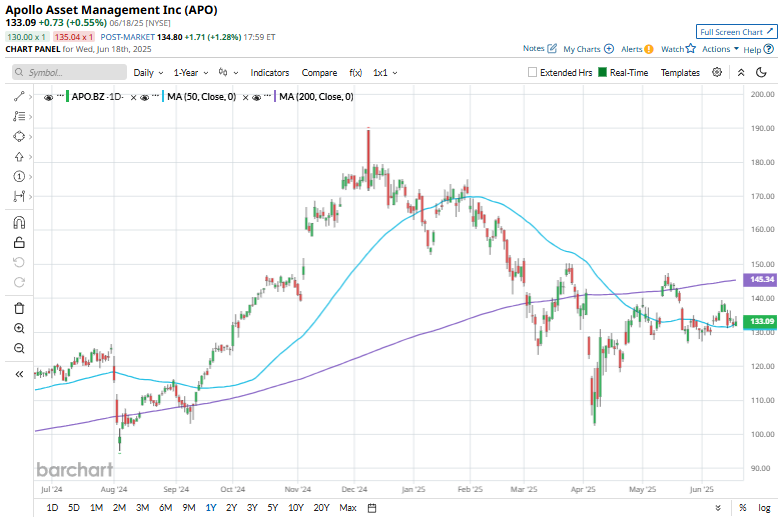
Task: Open the date range calendar icon
Action: click(372, 508)
